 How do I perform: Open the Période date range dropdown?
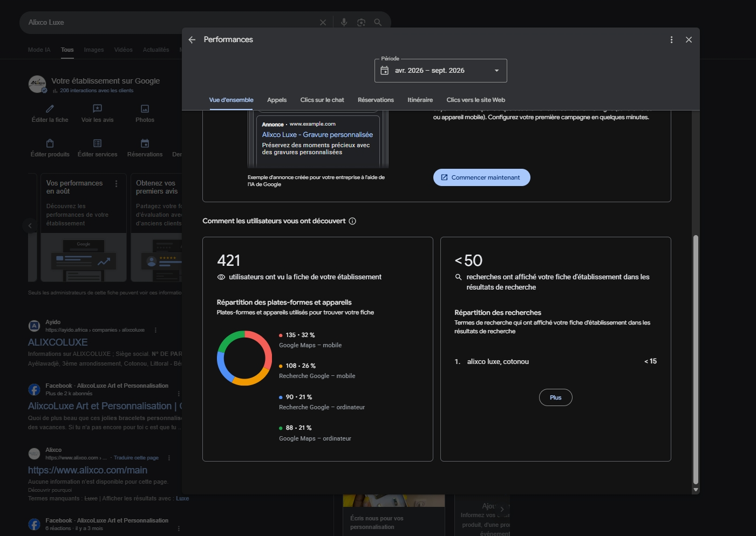440,71
